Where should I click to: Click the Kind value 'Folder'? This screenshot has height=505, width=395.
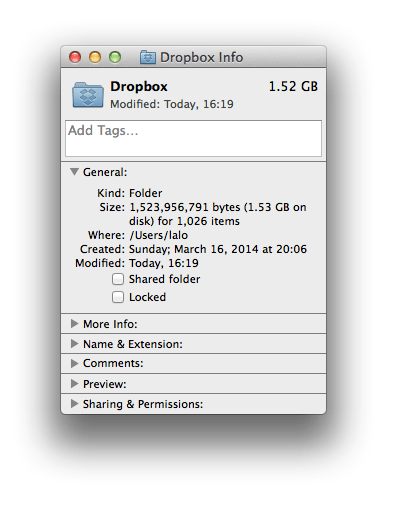[x=146, y=193]
